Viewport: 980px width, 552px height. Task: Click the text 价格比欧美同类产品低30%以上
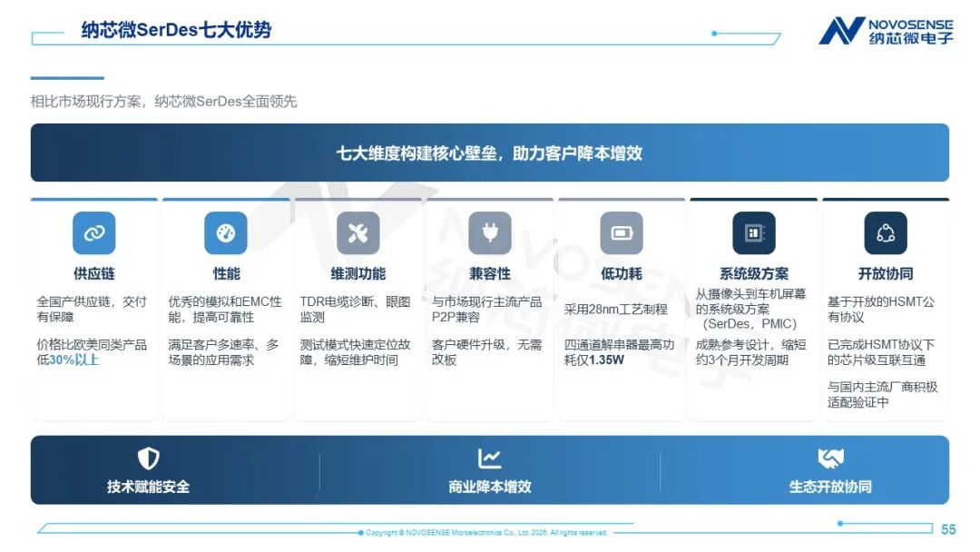click(92, 352)
